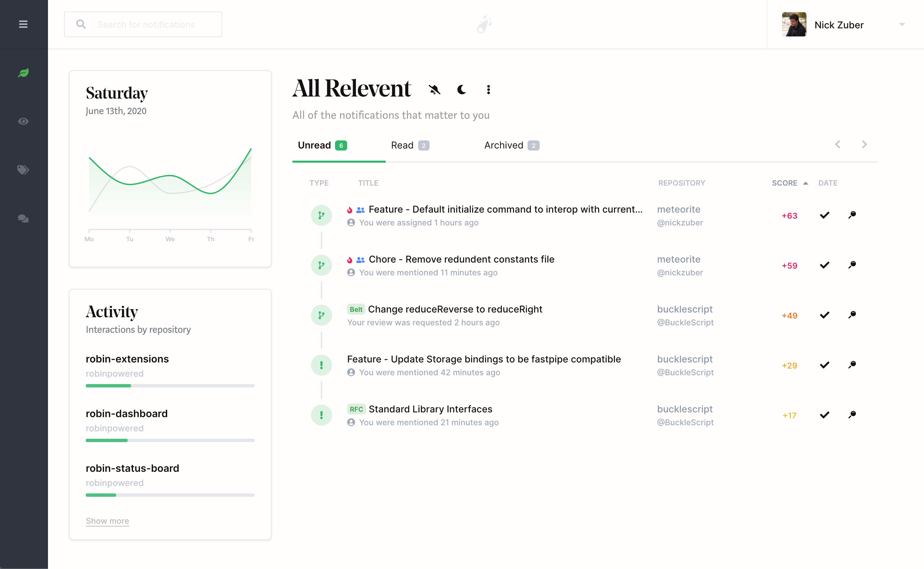Mark the Chore notification as done

pyautogui.click(x=824, y=265)
